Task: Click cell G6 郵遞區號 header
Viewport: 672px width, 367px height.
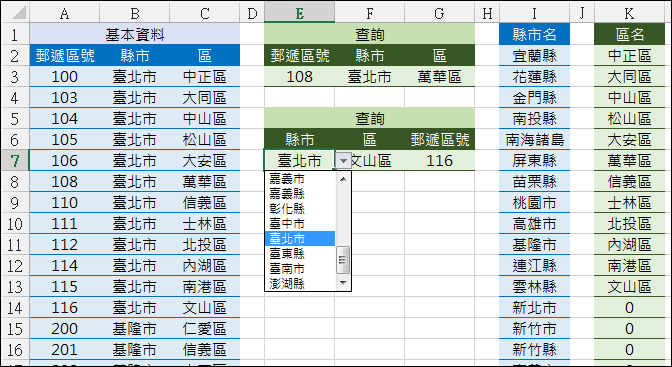Action: tap(439, 139)
